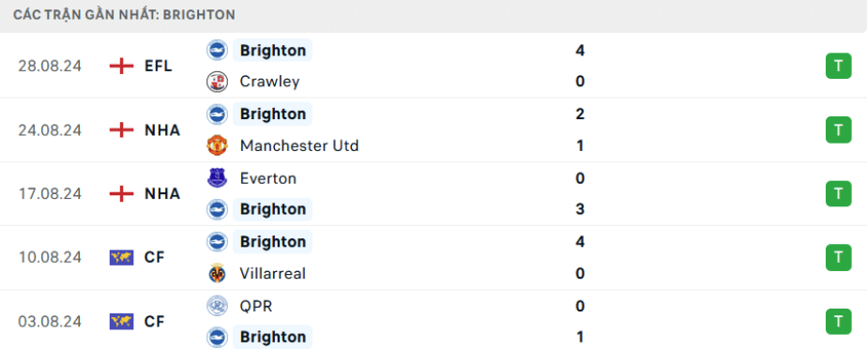This screenshot has width=868, height=349.
Task: Open the Villarreal team link
Action: tap(272, 274)
